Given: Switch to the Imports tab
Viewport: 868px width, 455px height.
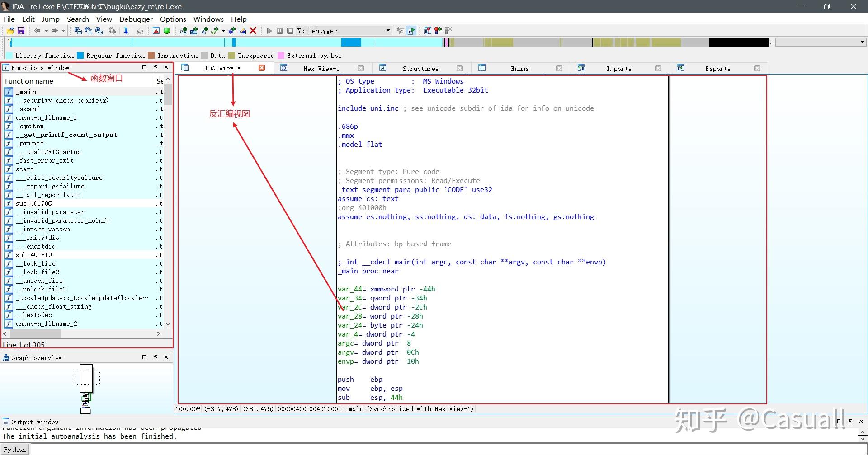Looking at the screenshot, I should (619, 69).
